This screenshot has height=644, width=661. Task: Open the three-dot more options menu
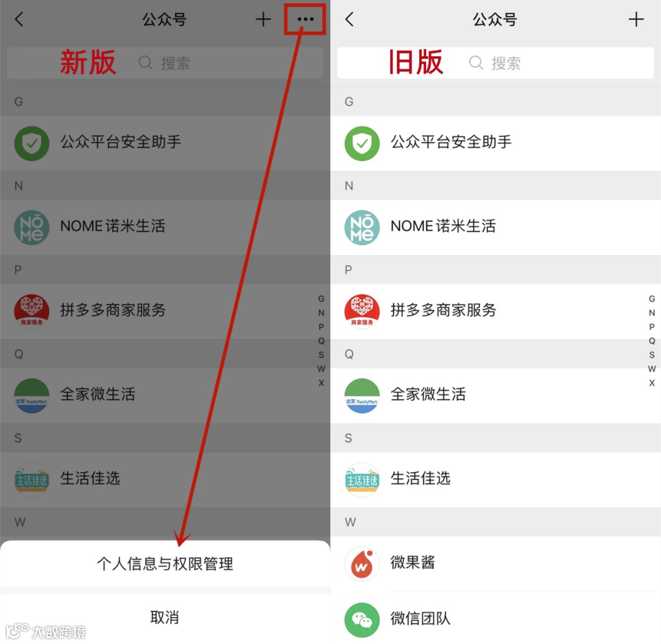tap(305, 19)
